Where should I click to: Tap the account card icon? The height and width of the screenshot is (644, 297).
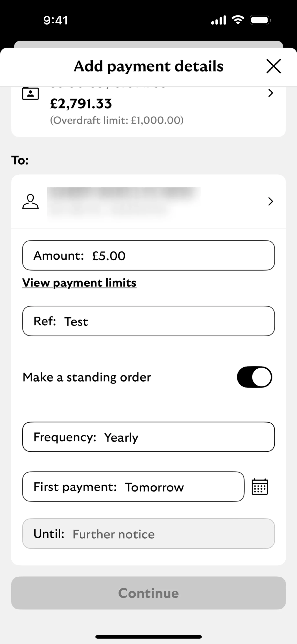tap(30, 94)
